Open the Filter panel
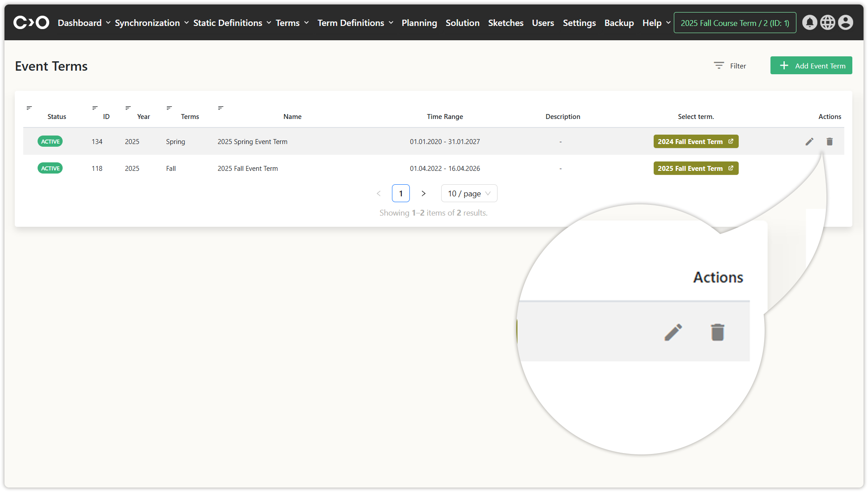The image size is (868, 492). coord(730,66)
